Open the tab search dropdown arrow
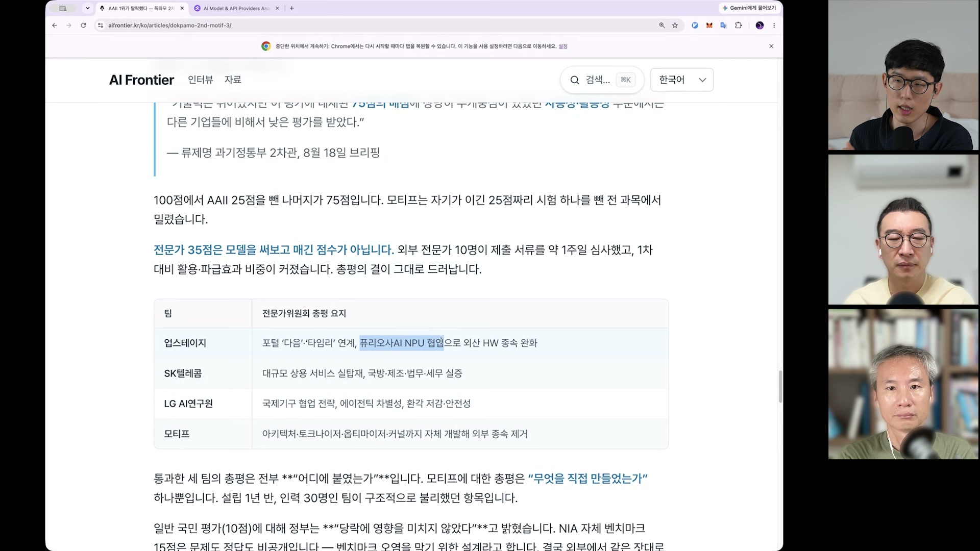 point(88,8)
